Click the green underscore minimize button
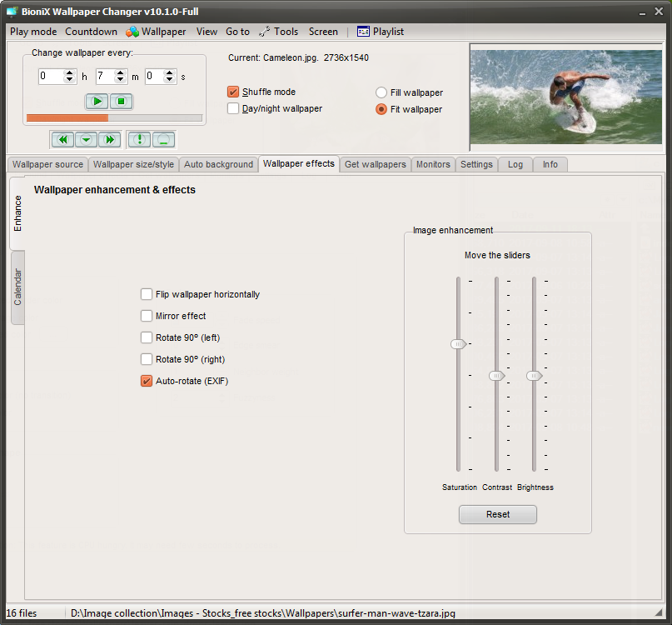672x625 pixels. tap(163, 140)
